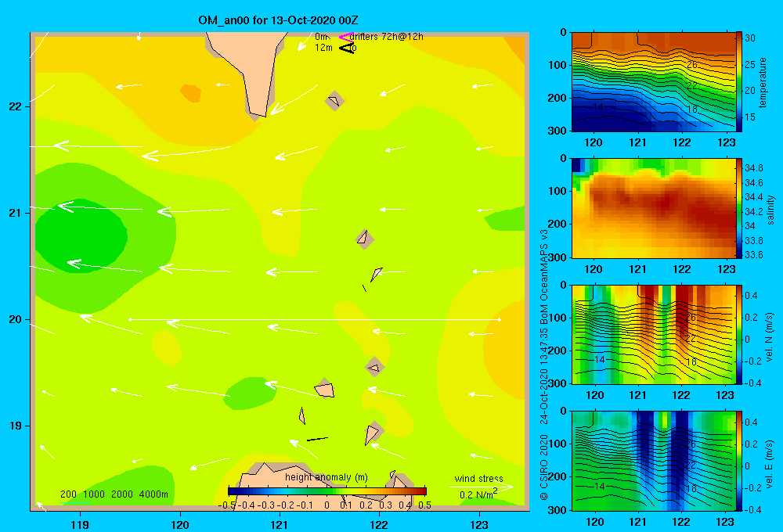The image size is (783, 532).
Task: Click the dark green low height anomaly eddy
Action: point(82,235)
